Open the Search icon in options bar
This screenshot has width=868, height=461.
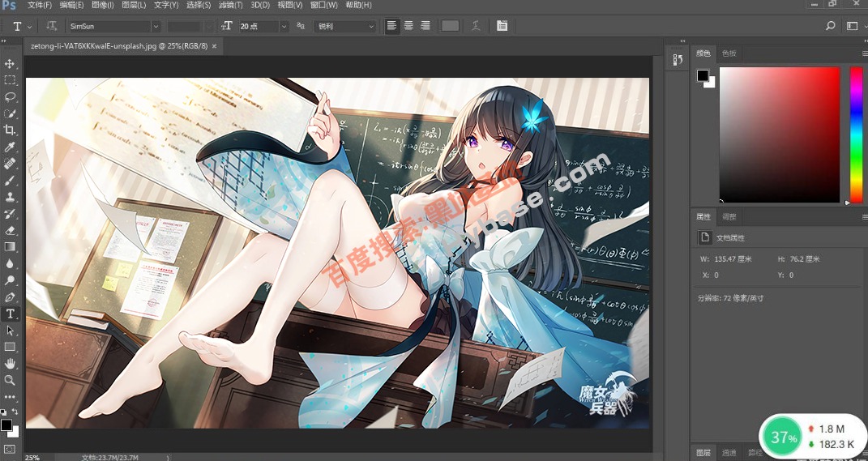831,26
